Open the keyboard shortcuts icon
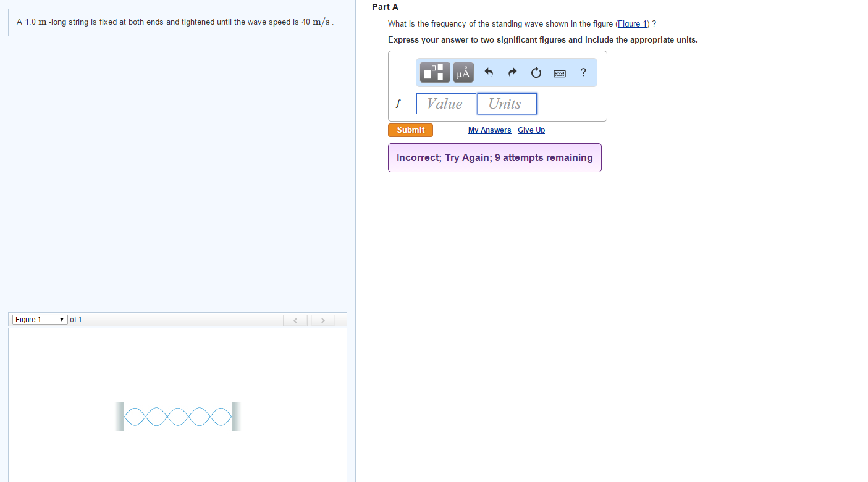 click(559, 73)
